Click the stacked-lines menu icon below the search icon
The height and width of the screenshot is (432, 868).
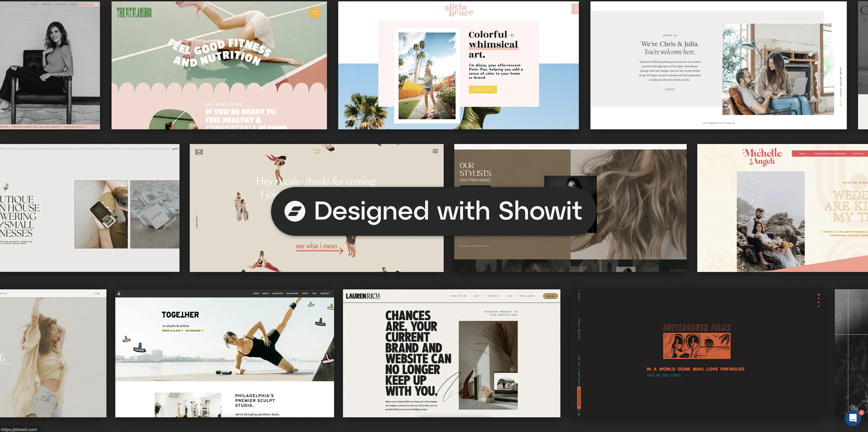point(864,20)
